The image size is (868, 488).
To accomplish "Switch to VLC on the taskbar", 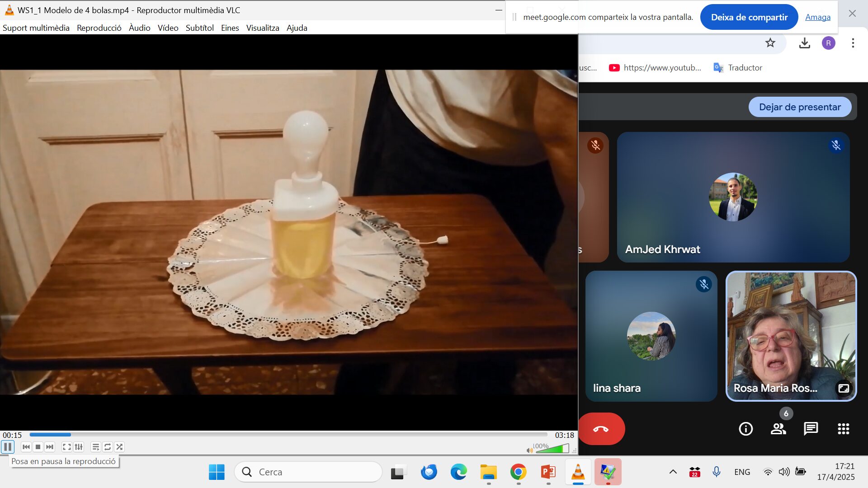I will (578, 472).
